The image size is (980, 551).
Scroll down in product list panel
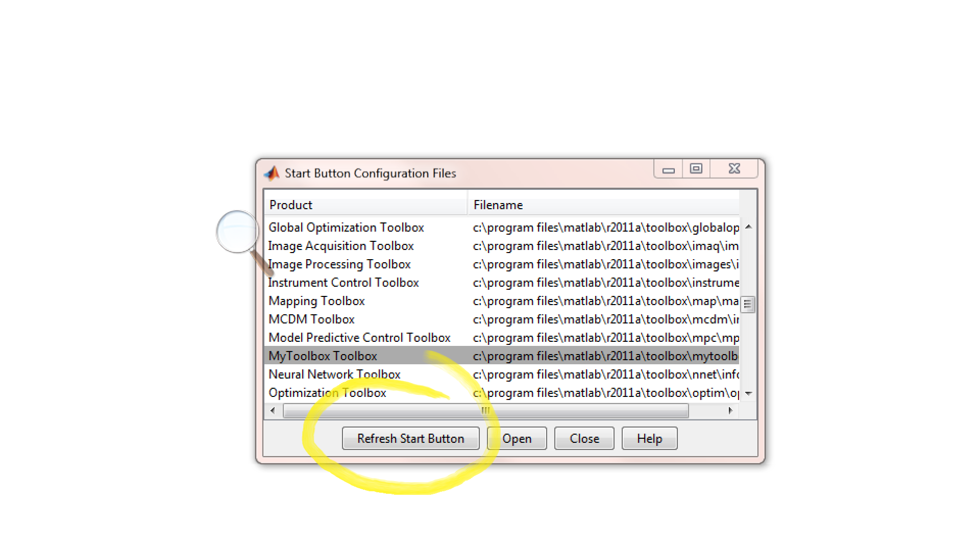[x=748, y=393]
